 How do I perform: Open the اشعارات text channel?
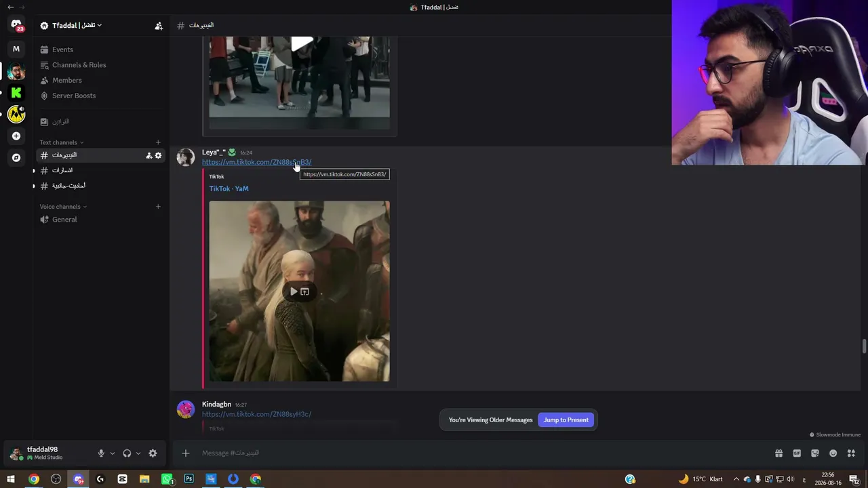(x=100, y=170)
